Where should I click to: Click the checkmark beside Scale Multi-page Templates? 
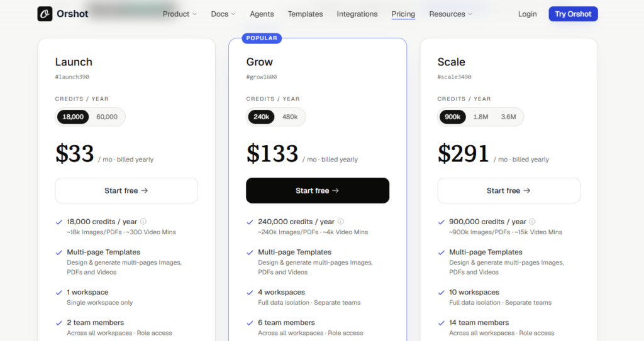pyautogui.click(x=441, y=252)
